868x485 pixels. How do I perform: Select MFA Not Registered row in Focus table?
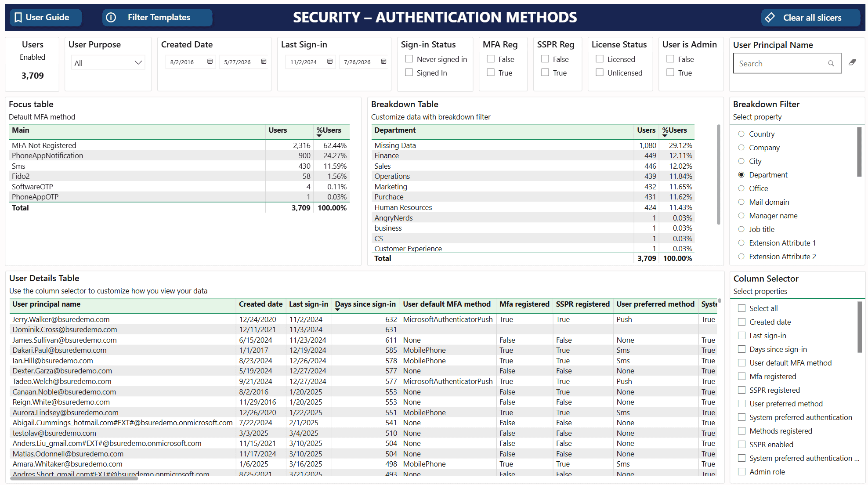(179, 145)
